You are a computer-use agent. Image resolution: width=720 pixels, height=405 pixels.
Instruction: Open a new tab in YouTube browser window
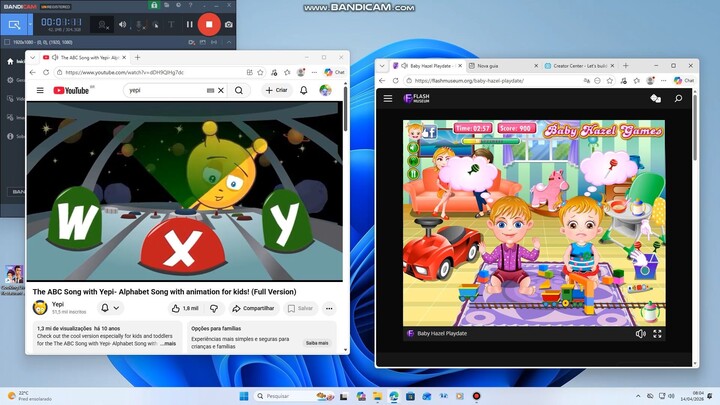137,57
